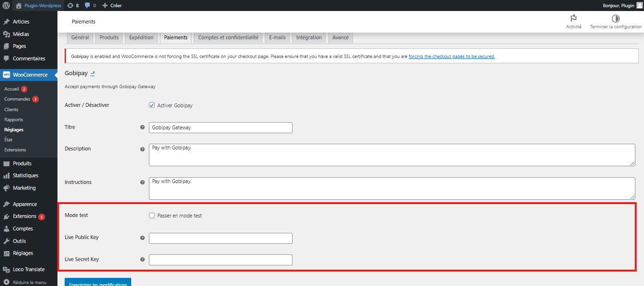Open Rapports under WooCommerce
Screen dimensions: 644x286
click(13, 120)
